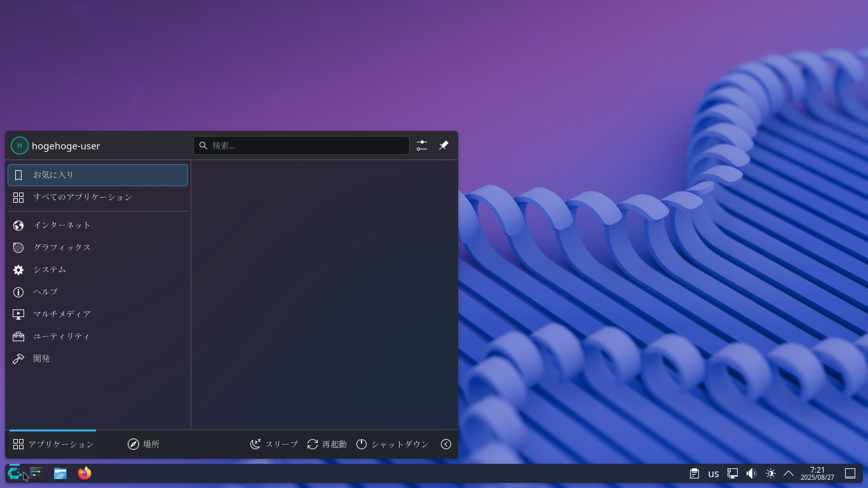
Task: Open the brightness tray icon
Action: pyautogui.click(x=771, y=473)
